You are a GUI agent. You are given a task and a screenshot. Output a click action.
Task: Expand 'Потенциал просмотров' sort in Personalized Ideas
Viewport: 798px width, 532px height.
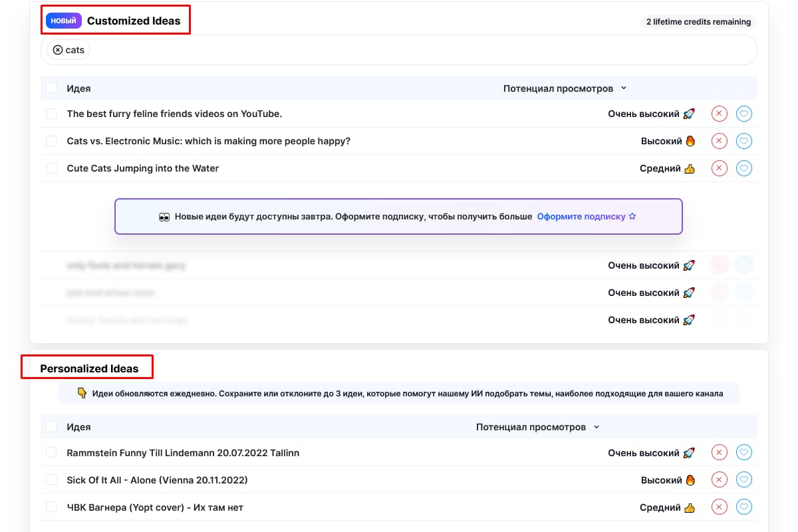pos(597,427)
